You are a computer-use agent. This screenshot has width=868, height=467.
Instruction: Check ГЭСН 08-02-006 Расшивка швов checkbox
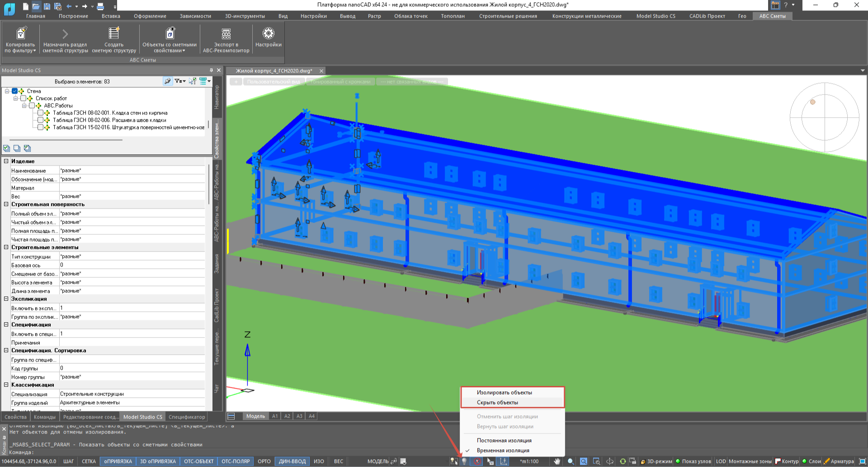click(x=41, y=120)
